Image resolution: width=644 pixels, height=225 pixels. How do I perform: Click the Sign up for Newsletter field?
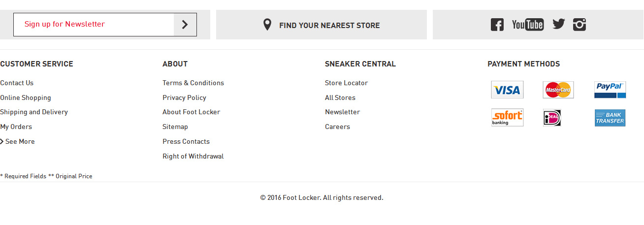pos(94,25)
